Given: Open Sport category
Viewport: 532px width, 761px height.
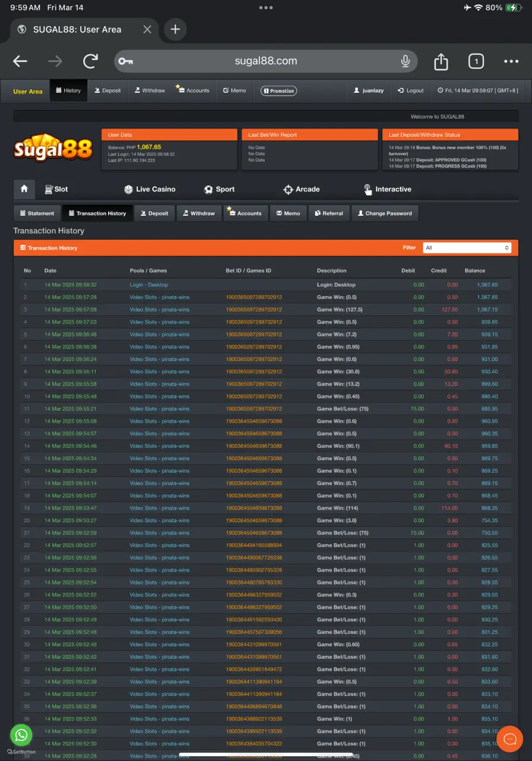Looking at the screenshot, I should [219, 189].
